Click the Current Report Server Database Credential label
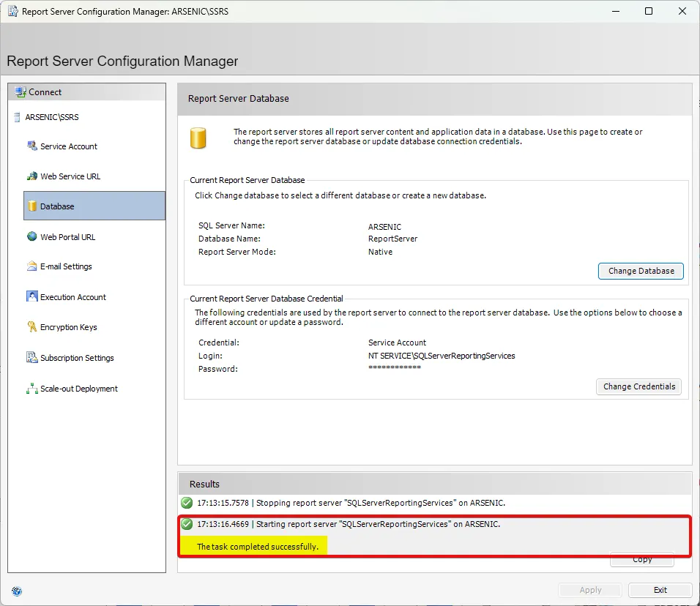The width and height of the screenshot is (700, 606). (x=267, y=299)
